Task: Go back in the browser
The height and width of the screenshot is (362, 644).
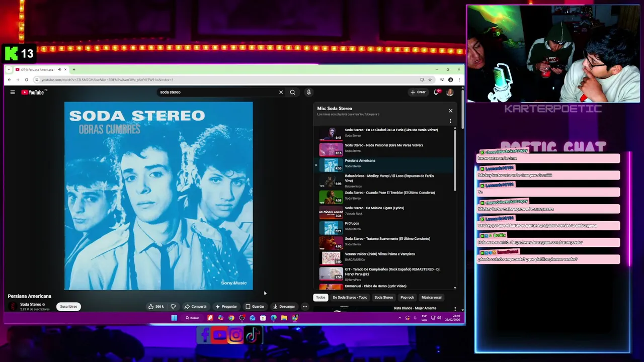Action: (x=9, y=79)
